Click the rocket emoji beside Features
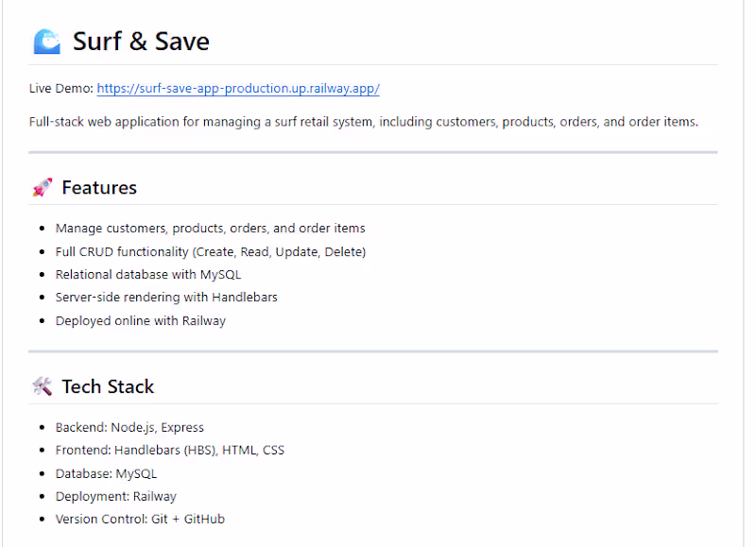This screenshot has width=756, height=547. coord(43,187)
